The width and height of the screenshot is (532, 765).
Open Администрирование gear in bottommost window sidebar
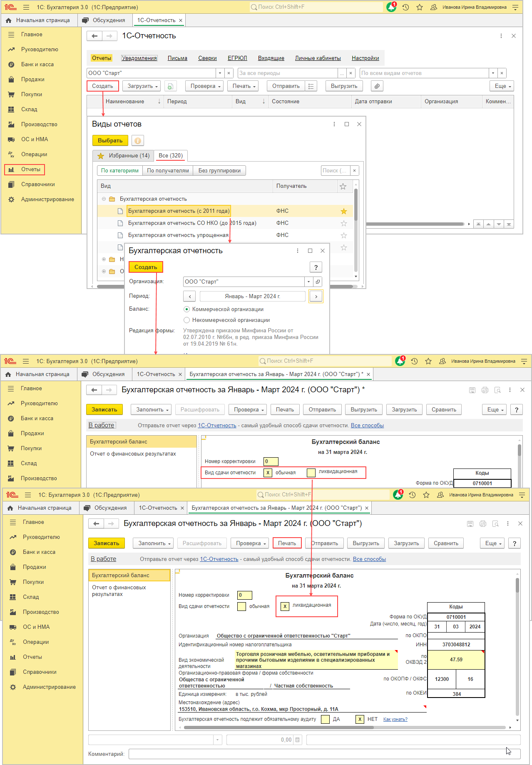[13, 687]
